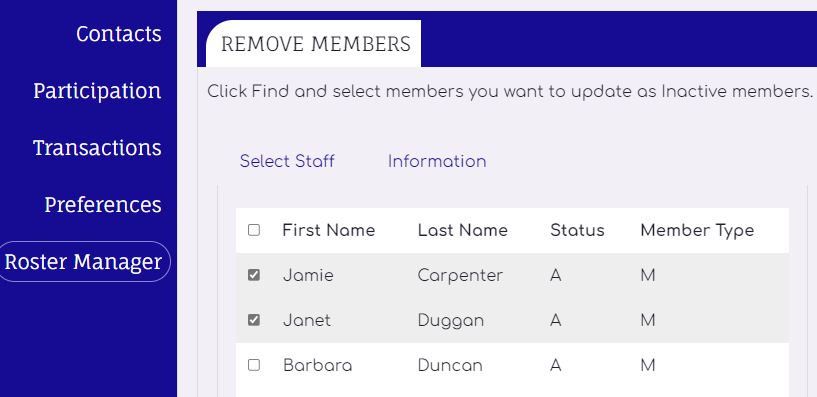Viewport: 817px width, 397px height.
Task: Uncheck the Jamie Carpenter checkbox
Action: 254,275
